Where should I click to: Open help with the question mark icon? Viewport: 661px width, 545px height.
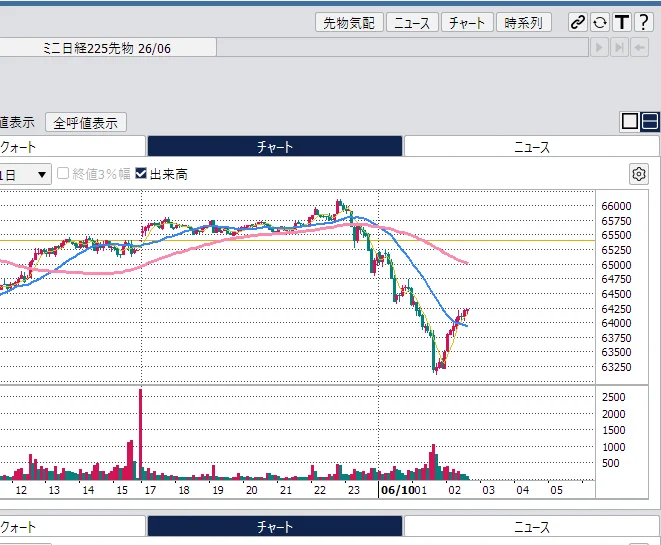[x=644, y=22]
